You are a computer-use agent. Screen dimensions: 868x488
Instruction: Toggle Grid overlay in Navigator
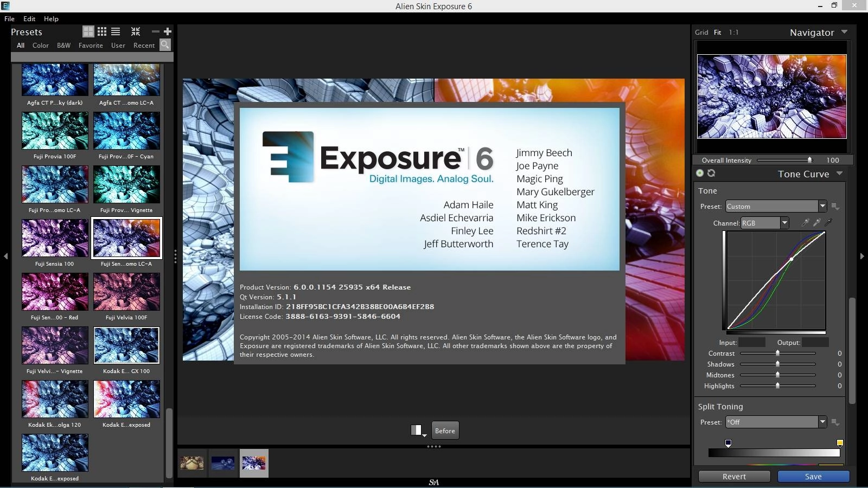tap(701, 33)
